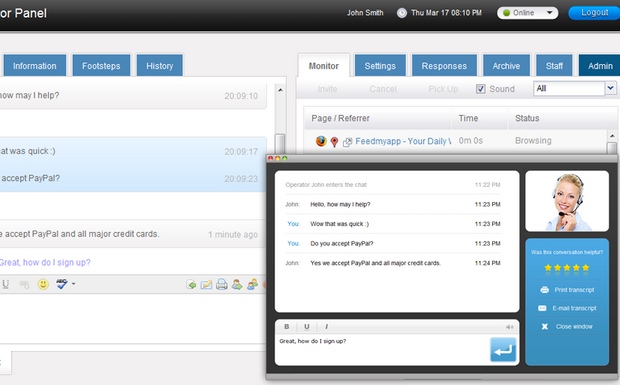The image size is (620, 385).
Task: Click the envelope icon beside E-mail transcript
Action: click(542, 308)
